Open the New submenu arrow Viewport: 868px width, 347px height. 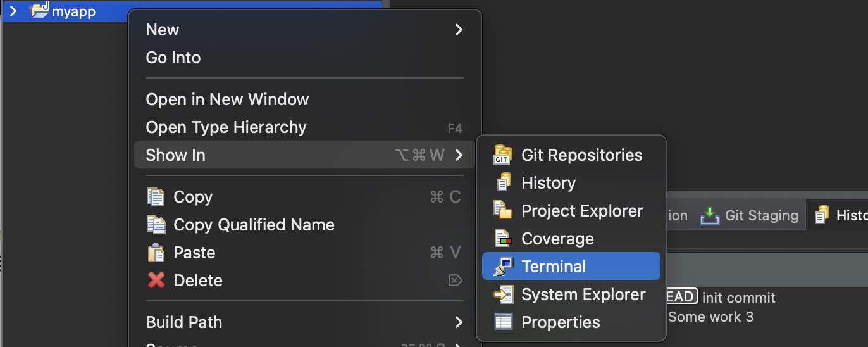(x=459, y=30)
